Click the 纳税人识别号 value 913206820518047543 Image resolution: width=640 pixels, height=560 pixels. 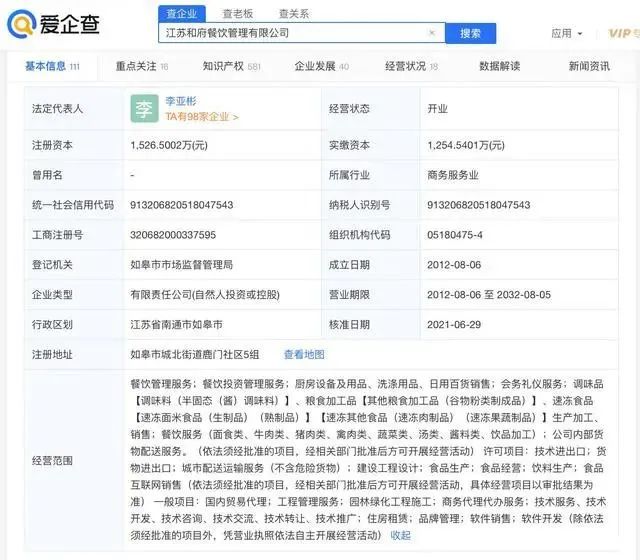click(x=478, y=205)
